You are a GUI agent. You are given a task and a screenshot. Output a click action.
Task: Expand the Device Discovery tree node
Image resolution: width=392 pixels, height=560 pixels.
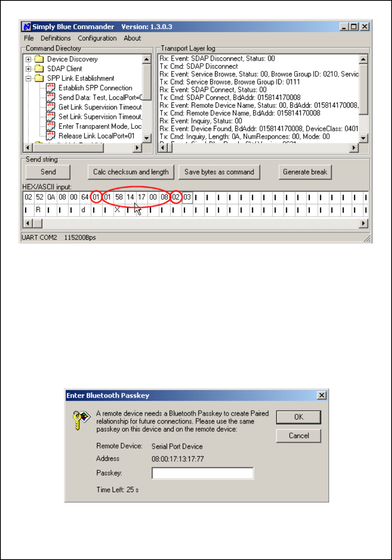(28, 59)
